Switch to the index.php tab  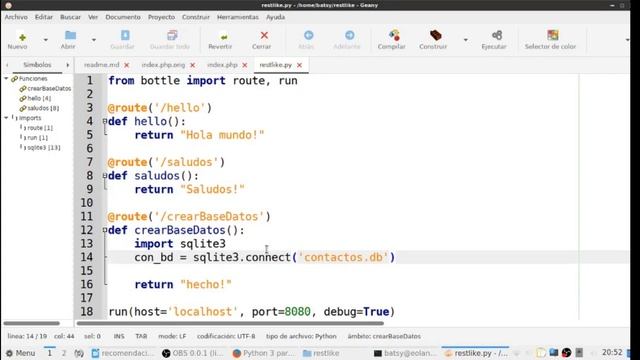coord(222,65)
